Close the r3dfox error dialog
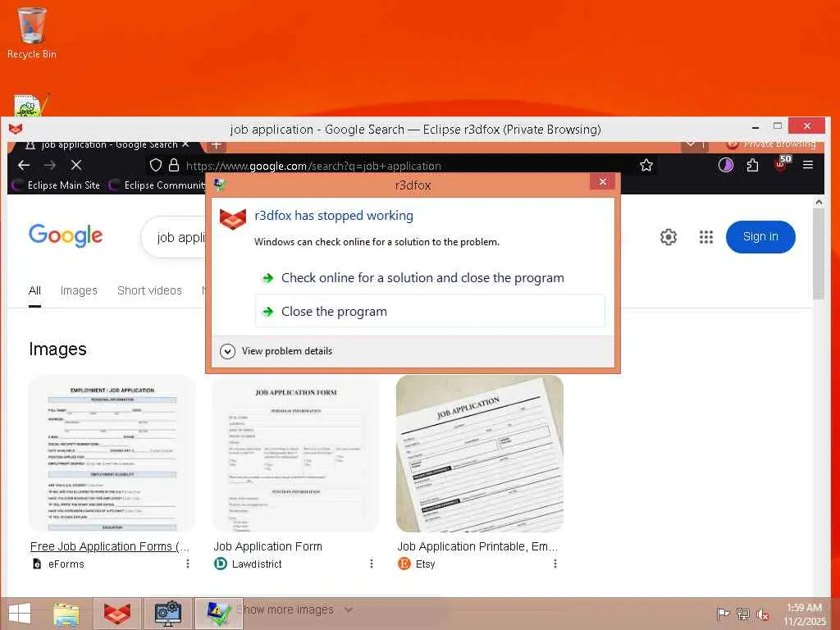Image resolution: width=840 pixels, height=630 pixels. (602, 182)
